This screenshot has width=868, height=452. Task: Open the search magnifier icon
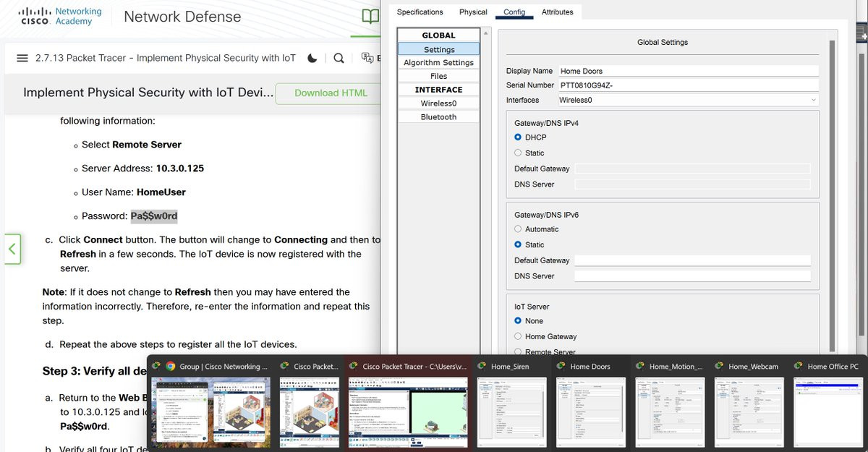(x=339, y=58)
